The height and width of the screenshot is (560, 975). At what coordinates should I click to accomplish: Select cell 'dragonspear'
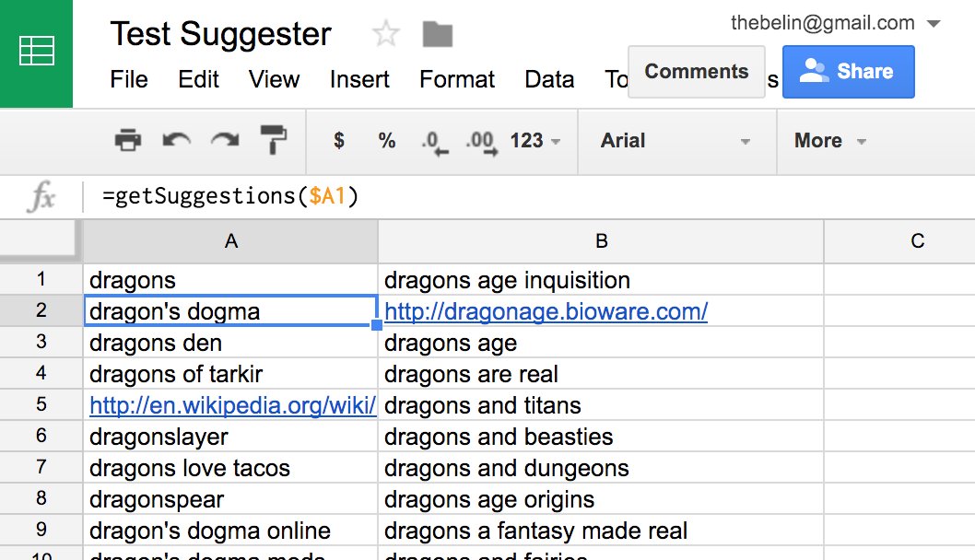(x=230, y=499)
